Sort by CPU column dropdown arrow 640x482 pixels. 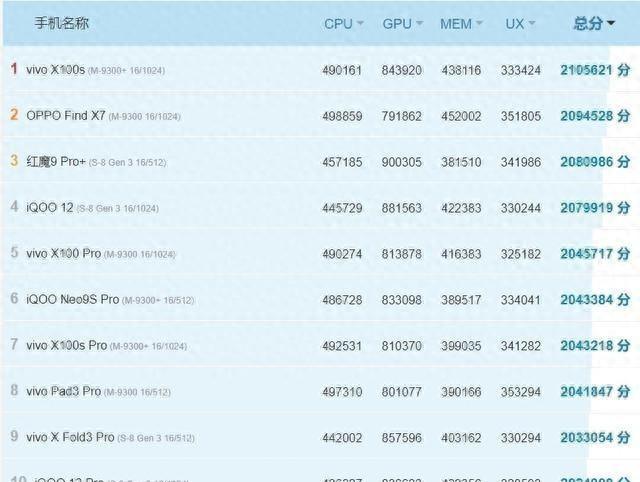coord(360,23)
